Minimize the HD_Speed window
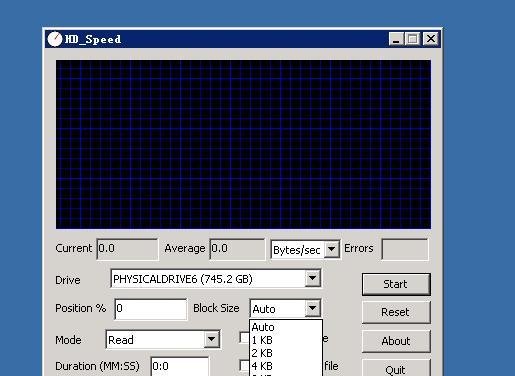 [396, 39]
